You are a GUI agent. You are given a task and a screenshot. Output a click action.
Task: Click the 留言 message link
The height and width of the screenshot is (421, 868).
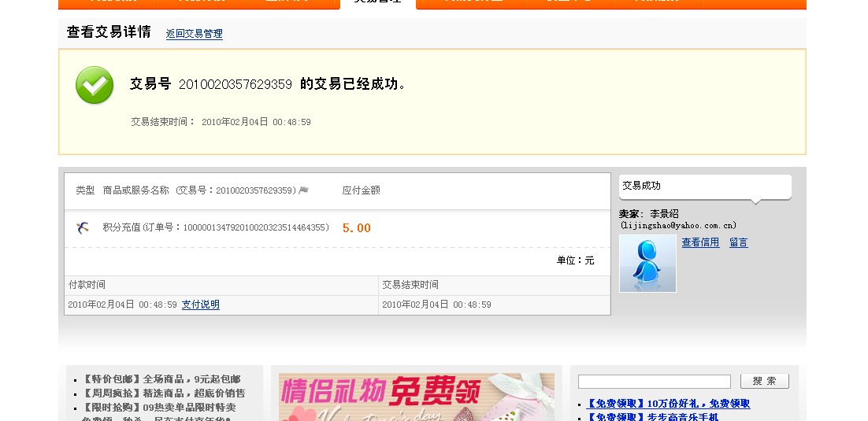tap(738, 242)
